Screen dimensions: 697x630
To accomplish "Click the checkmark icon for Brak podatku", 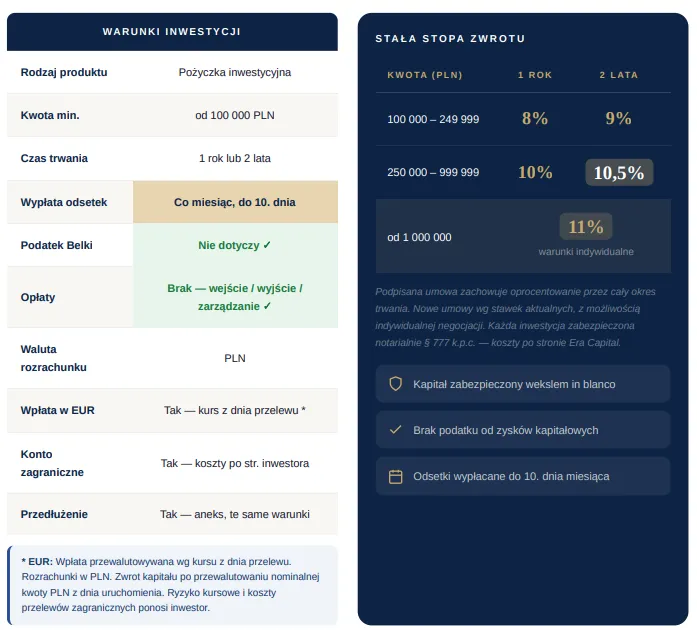I will point(395,429).
